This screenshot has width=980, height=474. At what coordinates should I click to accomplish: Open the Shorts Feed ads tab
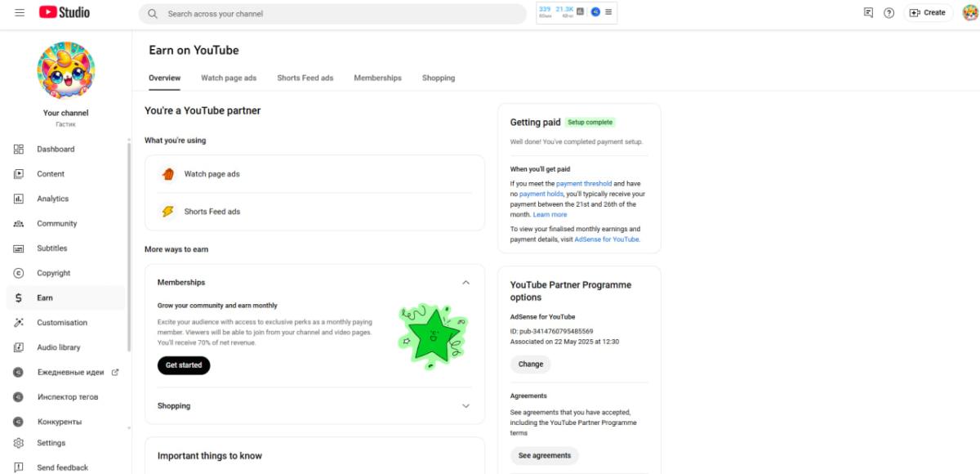pyautogui.click(x=305, y=78)
